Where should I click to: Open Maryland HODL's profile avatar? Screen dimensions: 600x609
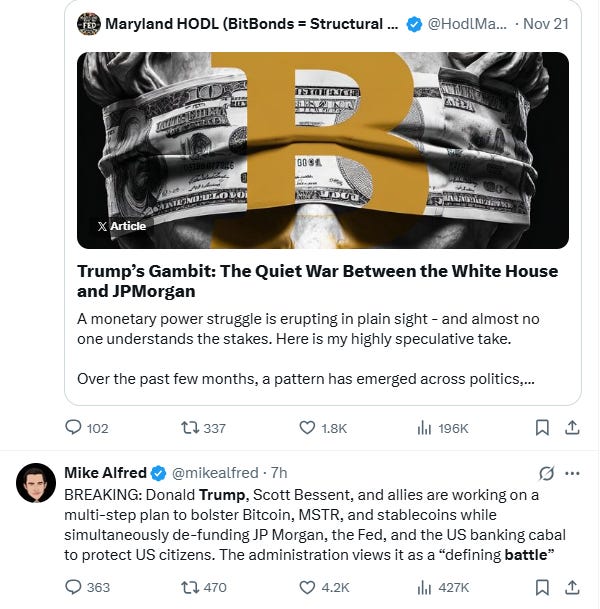pyautogui.click(x=89, y=23)
